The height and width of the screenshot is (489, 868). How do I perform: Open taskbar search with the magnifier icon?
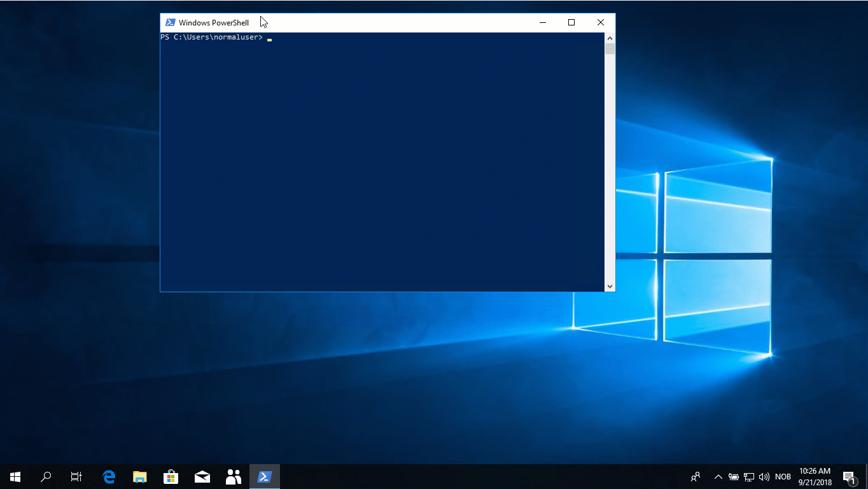tap(46, 476)
